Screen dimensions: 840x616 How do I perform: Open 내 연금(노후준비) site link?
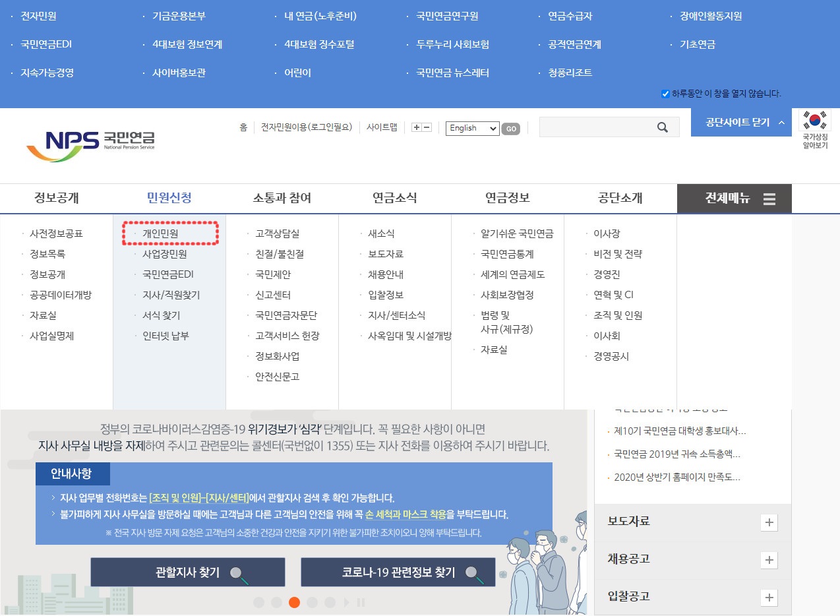(320, 16)
